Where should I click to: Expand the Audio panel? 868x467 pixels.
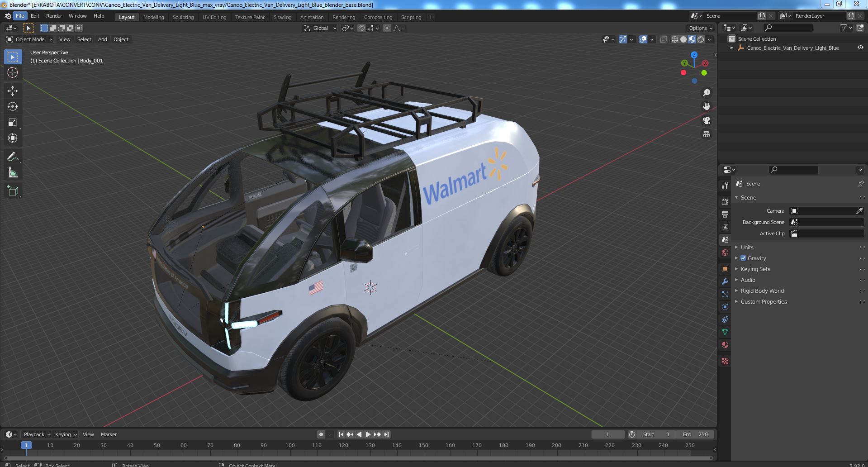(x=748, y=280)
